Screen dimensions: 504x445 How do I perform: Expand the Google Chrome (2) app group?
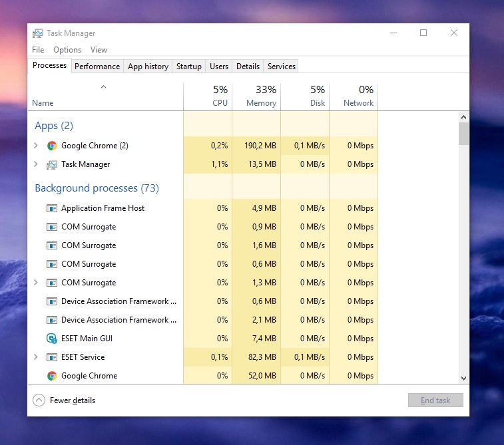[x=36, y=146]
